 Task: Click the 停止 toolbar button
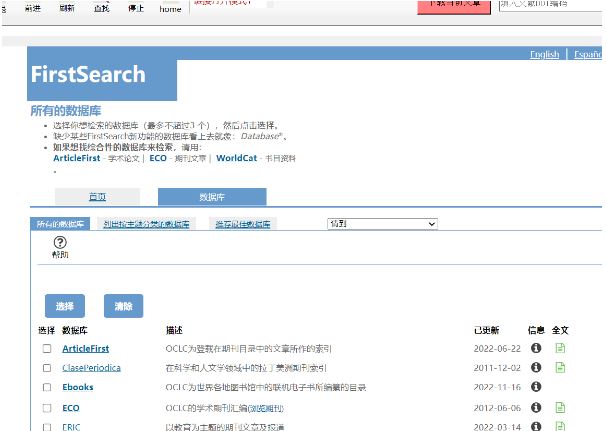[x=136, y=8]
